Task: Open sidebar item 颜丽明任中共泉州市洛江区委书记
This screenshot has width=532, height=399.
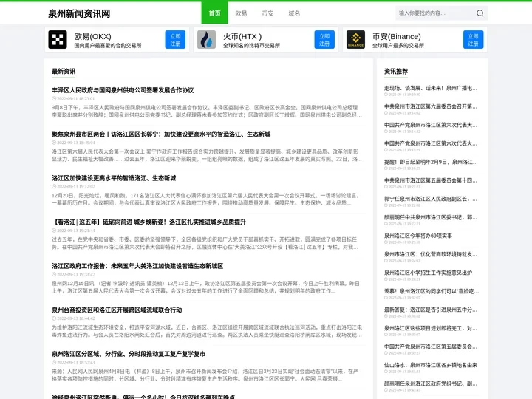Action: click(431, 217)
